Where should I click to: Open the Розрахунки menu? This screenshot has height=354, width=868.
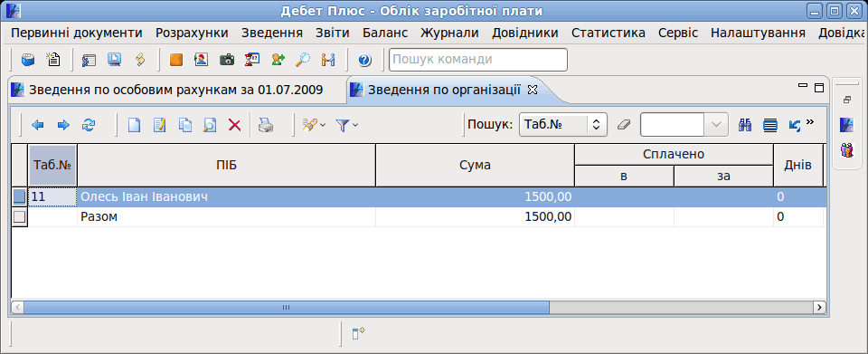(192, 33)
